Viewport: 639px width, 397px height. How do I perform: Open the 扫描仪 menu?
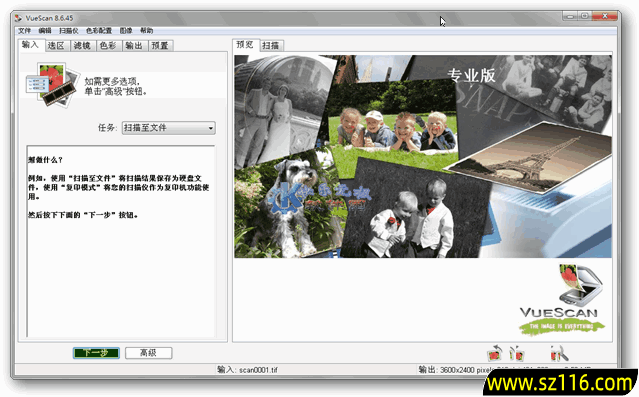tap(68, 31)
